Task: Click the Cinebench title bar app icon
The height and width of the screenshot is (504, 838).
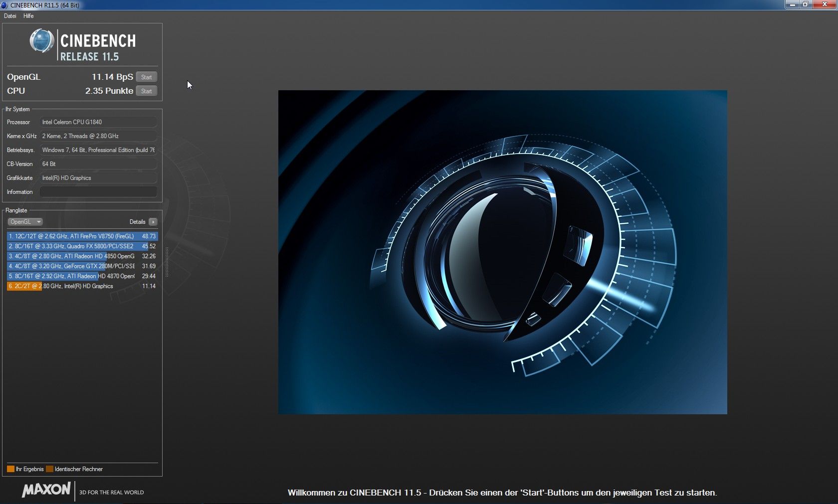Action: (x=4, y=5)
